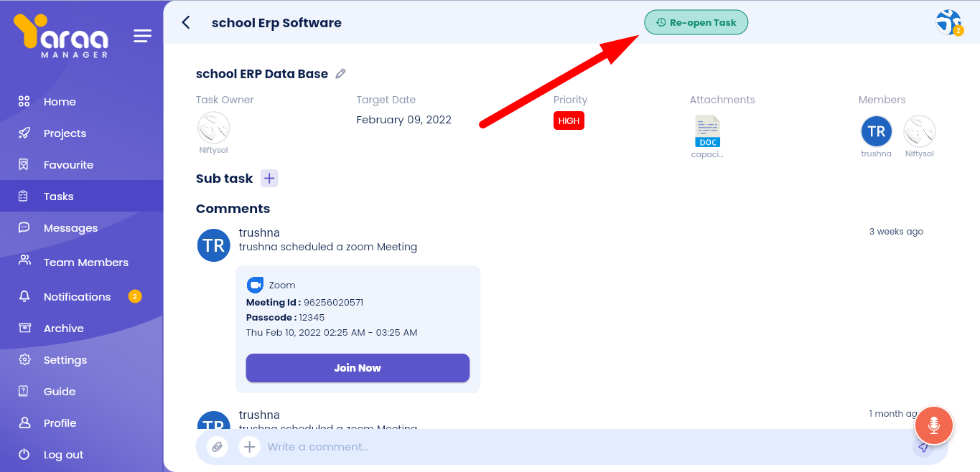Screen dimensions: 980x472
Task: Click the red microphone button
Action: pos(933,425)
